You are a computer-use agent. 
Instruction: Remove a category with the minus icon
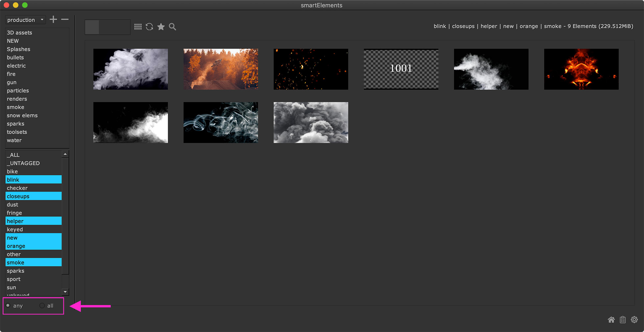pos(65,19)
